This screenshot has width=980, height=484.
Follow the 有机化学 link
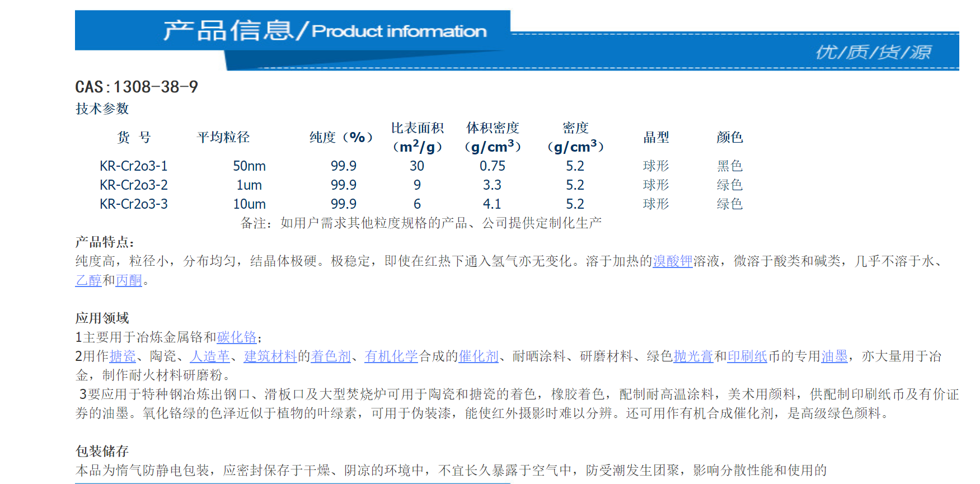[x=392, y=356]
